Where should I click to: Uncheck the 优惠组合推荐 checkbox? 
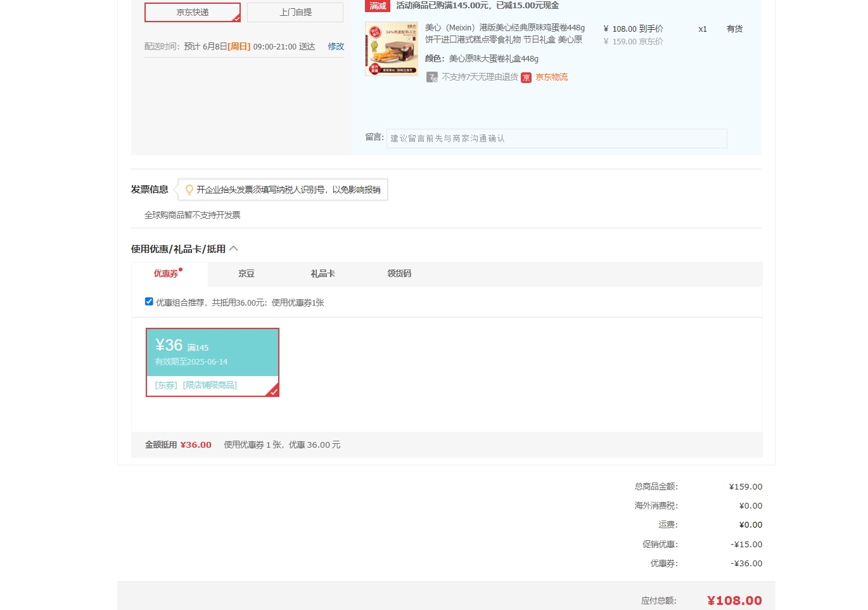tap(149, 302)
